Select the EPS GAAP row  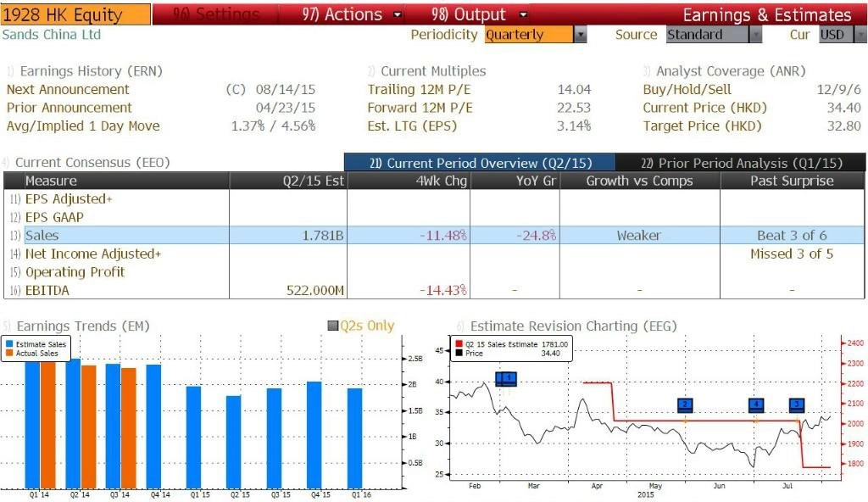pyautogui.click(x=434, y=217)
